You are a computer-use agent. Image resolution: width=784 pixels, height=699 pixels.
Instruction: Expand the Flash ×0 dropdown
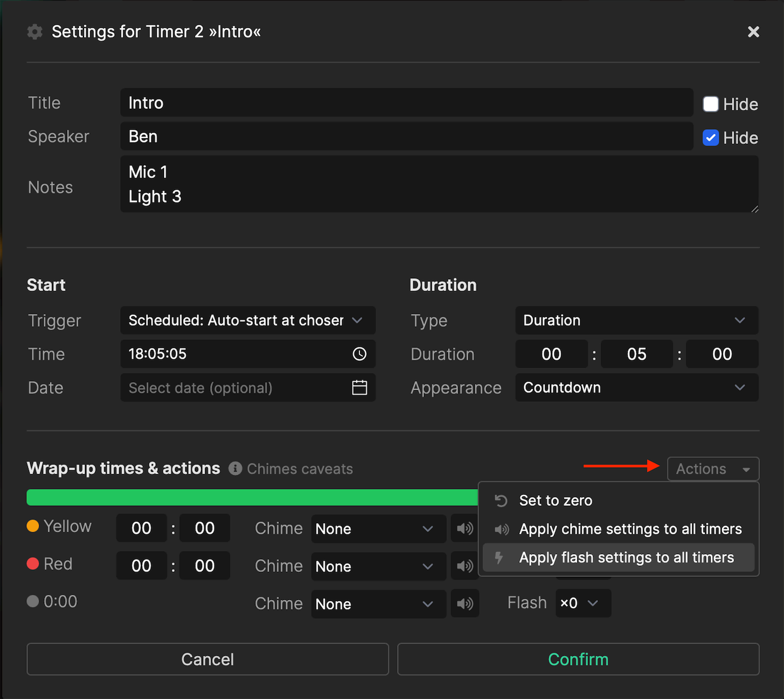click(582, 603)
